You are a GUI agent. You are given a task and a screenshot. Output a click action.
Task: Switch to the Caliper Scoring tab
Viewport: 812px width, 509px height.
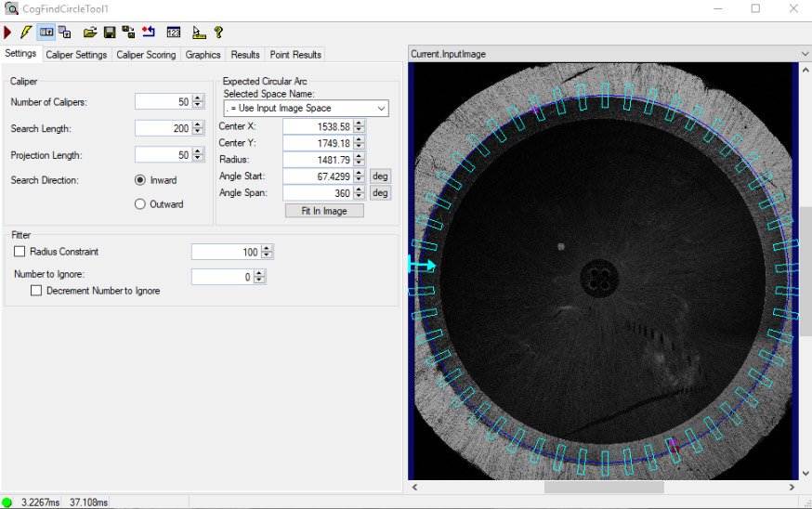146,55
